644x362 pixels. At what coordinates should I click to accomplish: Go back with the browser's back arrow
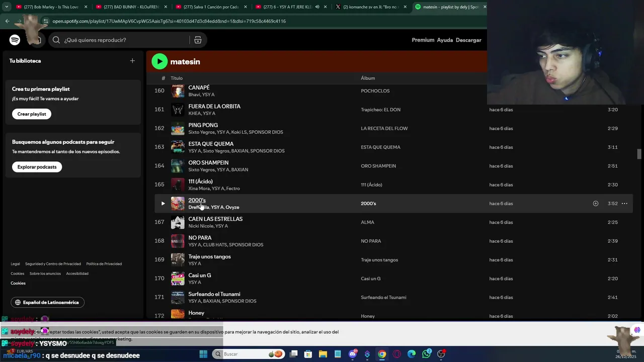pyautogui.click(x=7, y=21)
